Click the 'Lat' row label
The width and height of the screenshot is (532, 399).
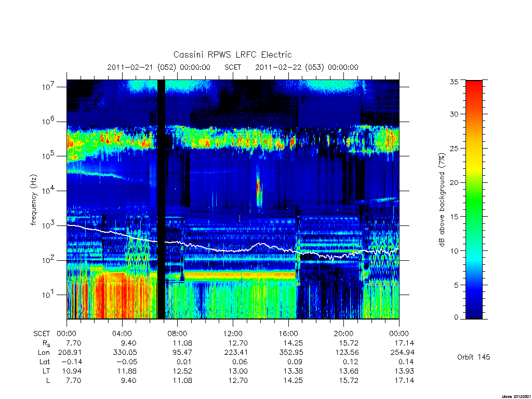coord(45,362)
